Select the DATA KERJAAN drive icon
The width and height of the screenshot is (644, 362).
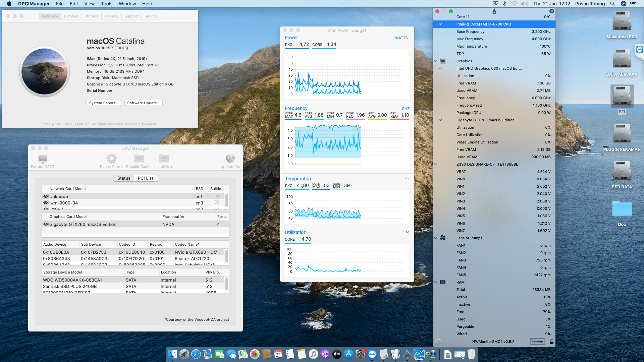pyautogui.click(x=622, y=59)
